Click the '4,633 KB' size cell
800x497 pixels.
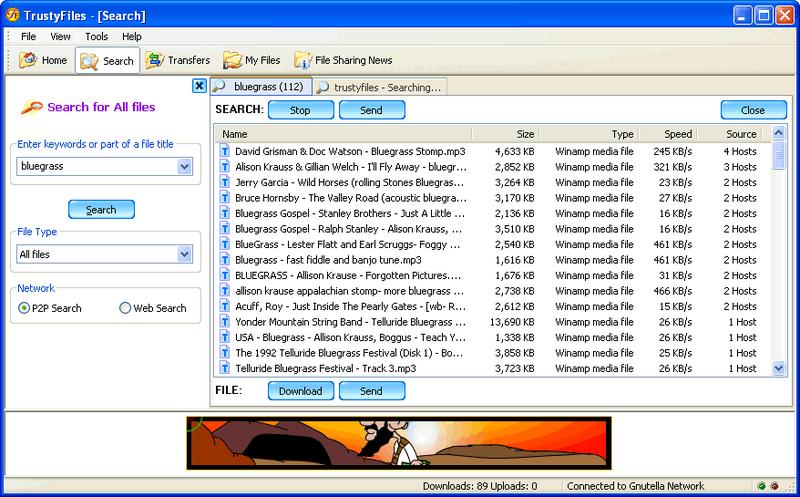[514, 152]
